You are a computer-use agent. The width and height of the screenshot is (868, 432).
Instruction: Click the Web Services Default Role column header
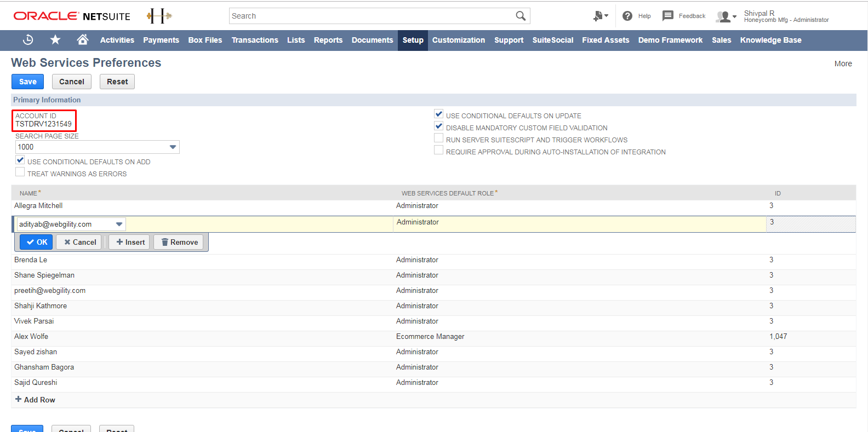click(x=449, y=193)
